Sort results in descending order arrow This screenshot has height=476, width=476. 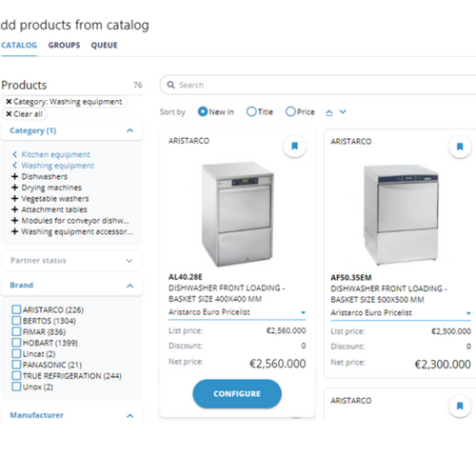pos(343,111)
